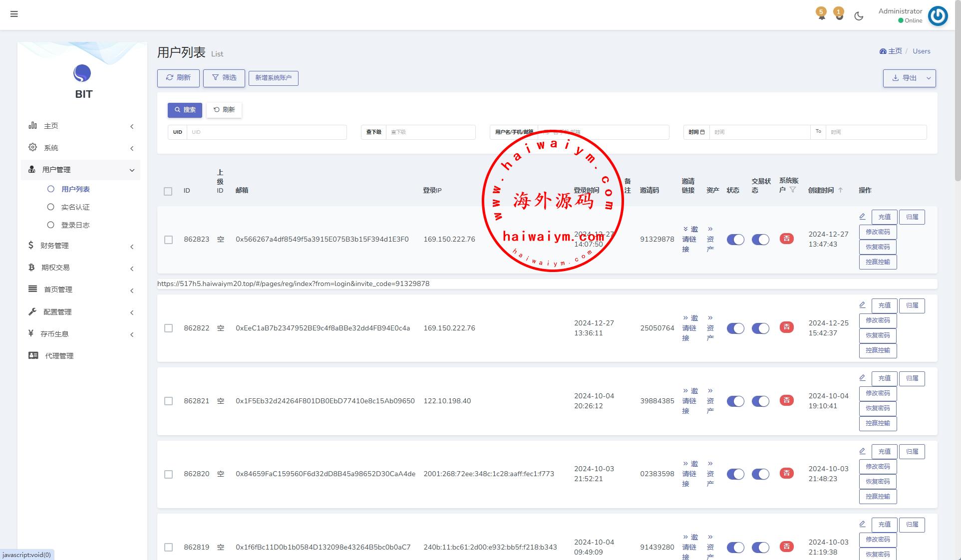Open the export dropdown arrow
Image resolution: width=961 pixels, height=560 pixels.
point(929,78)
